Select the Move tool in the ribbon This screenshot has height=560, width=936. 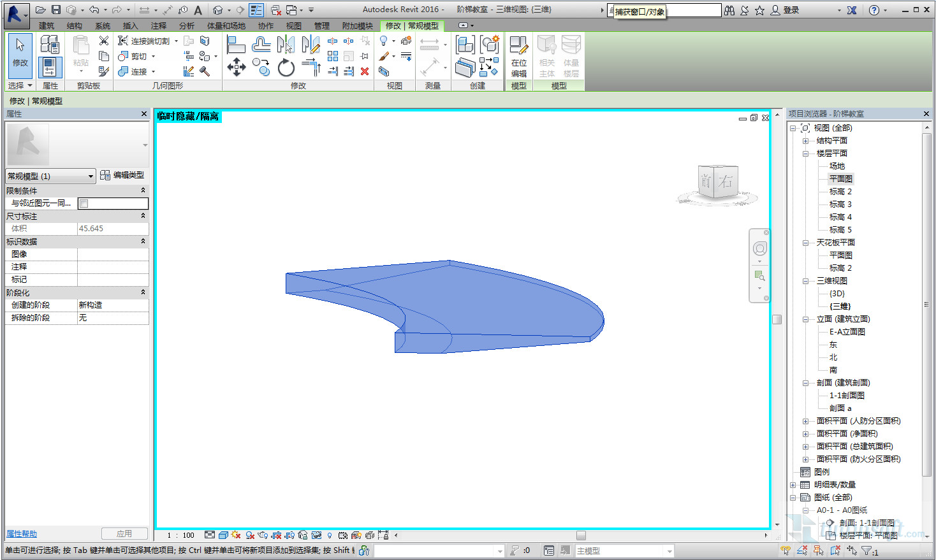(237, 67)
